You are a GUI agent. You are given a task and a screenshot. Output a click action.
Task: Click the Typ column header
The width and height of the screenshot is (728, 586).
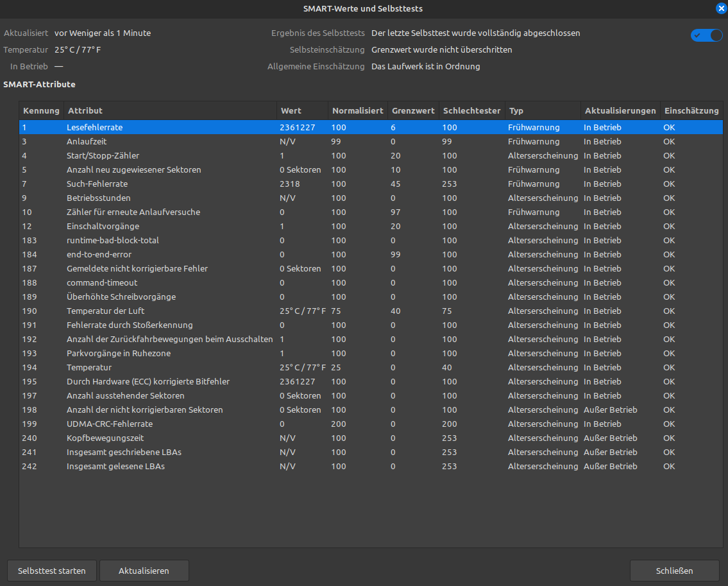point(543,110)
